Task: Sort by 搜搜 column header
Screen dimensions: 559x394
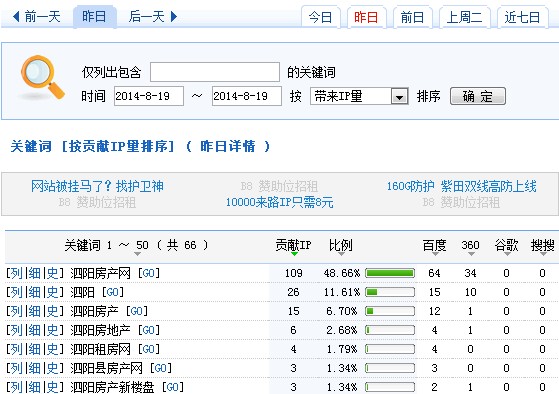Action: [543, 245]
